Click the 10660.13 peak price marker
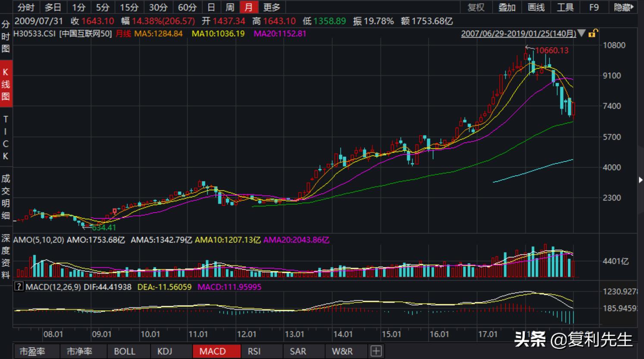Screen dimensions: 644x359 552,50
